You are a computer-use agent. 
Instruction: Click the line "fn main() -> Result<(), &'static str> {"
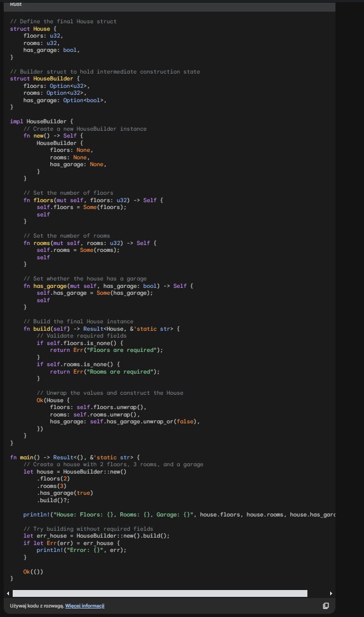click(75, 457)
